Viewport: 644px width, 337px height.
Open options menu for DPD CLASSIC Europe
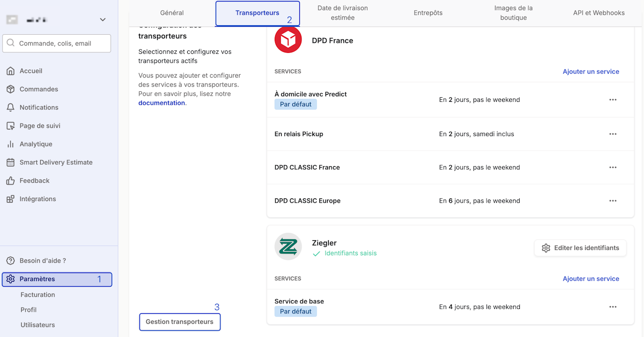(x=613, y=200)
